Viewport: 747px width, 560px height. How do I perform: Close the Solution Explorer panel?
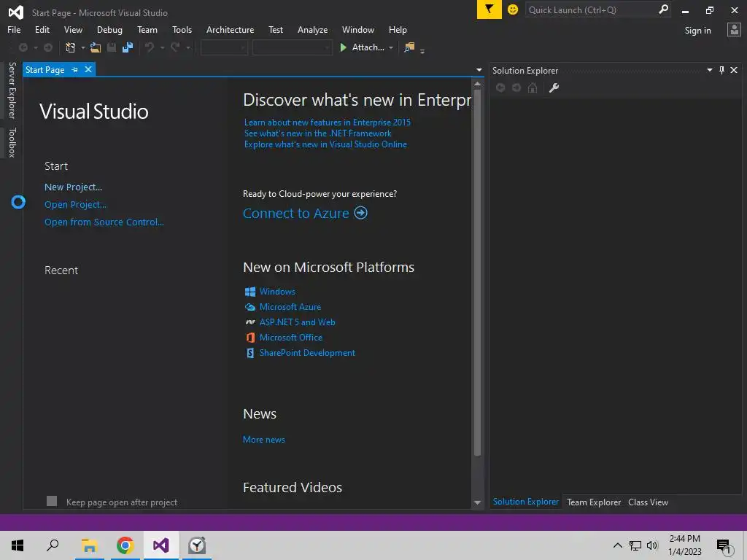(x=734, y=70)
